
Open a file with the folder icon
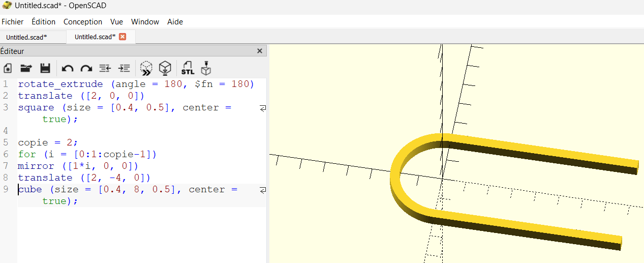pyautogui.click(x=26, y=68)
